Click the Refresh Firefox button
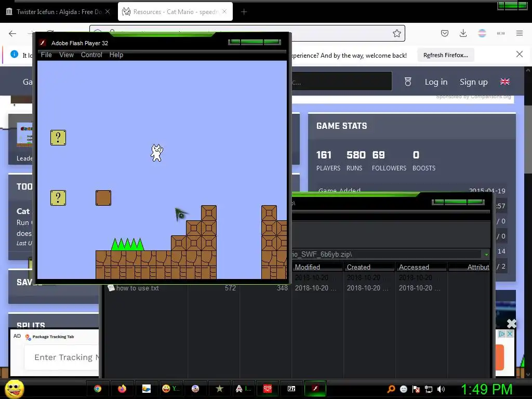 [445, 55]
